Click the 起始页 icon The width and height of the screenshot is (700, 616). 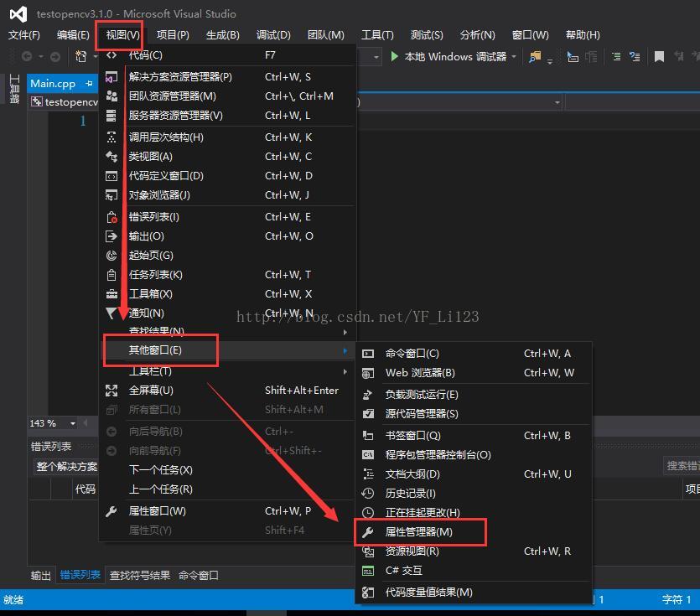tap(111, 256)
